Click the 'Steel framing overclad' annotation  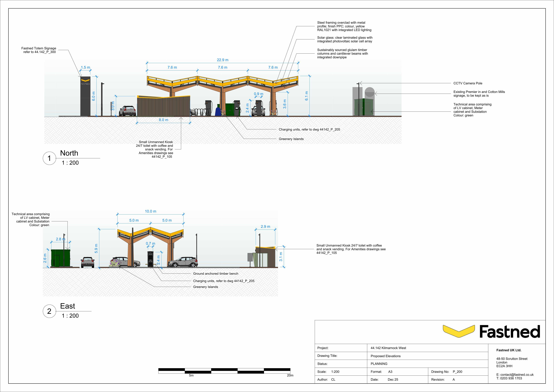[x=344, y=26]
